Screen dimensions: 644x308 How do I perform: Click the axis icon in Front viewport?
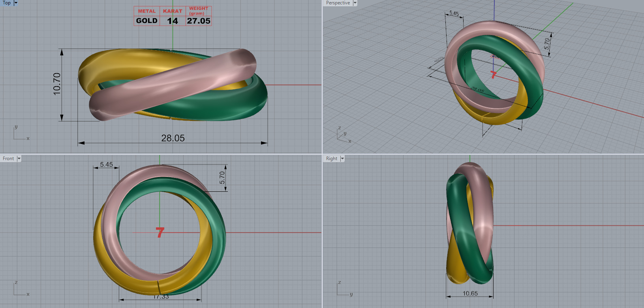coord(21,289)
